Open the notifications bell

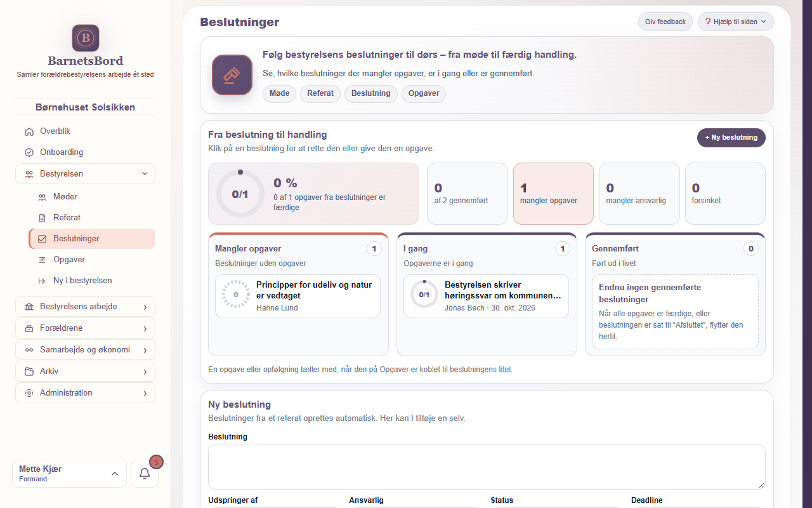pos(145,474)
